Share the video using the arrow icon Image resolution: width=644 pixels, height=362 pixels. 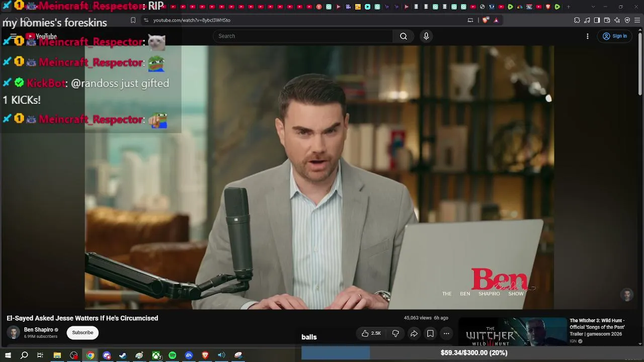click(x=414, y=333)
